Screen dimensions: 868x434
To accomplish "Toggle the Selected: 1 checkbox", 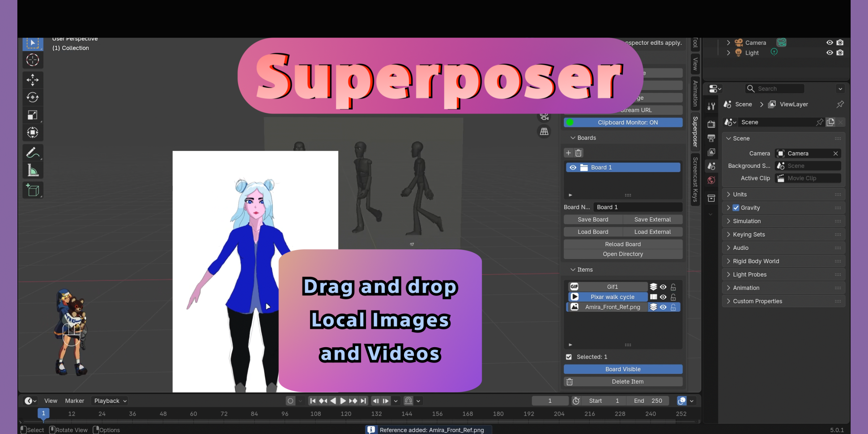I will point(569,357).
